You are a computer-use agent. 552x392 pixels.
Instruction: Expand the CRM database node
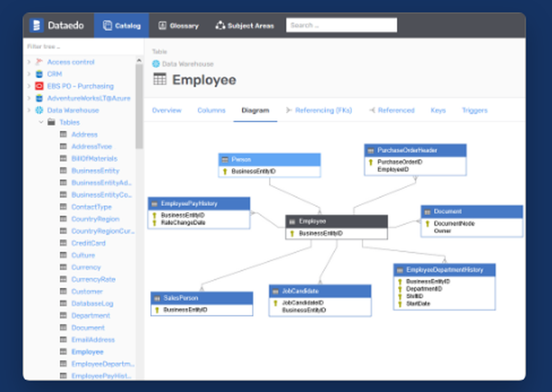(x=29, y=74)
